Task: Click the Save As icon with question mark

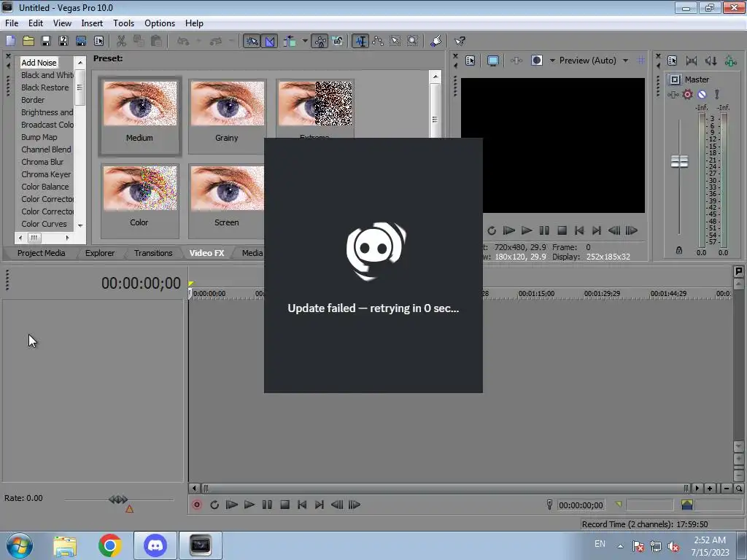Action: click(63, 41)
